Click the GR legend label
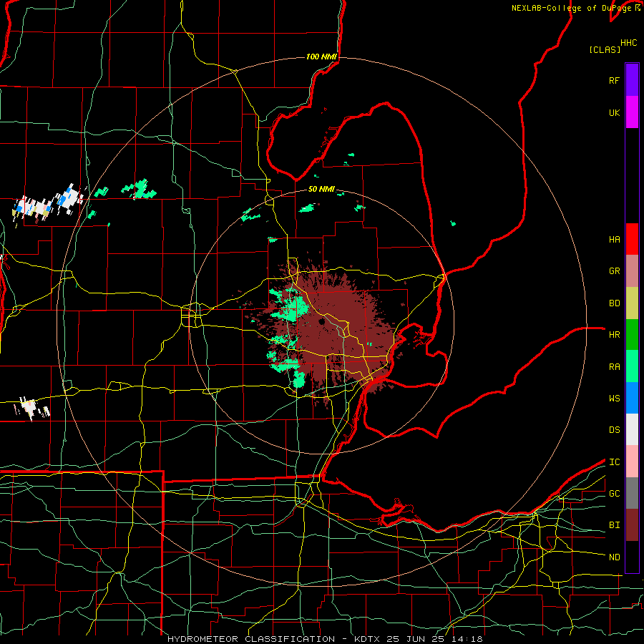Viewport: 644px width, 644px height. pos(614,271)
